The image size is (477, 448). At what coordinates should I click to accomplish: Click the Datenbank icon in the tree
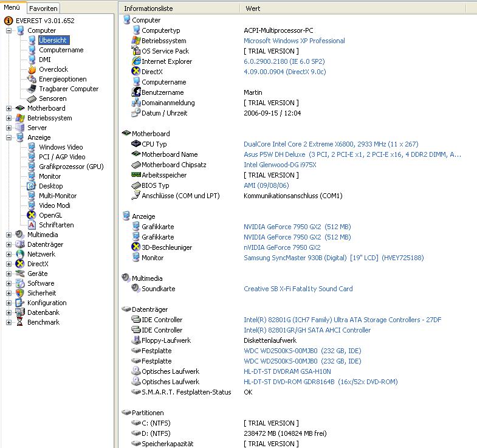coord(20,312)
